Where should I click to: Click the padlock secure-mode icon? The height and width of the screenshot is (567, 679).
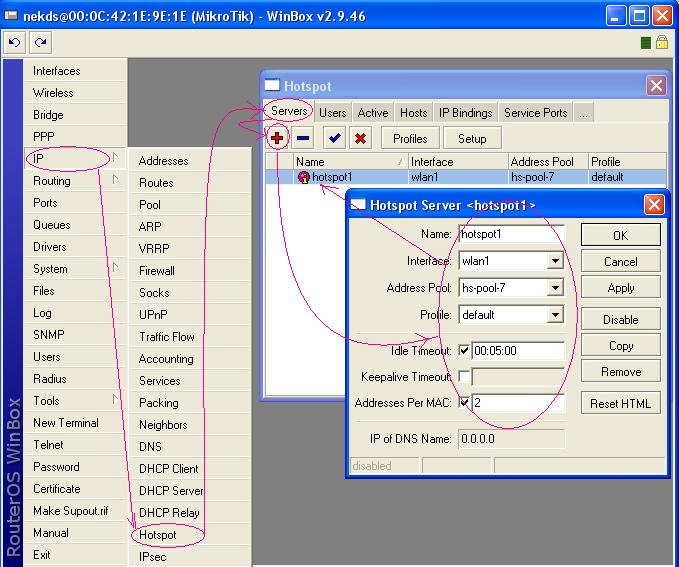click(x=662, y=42)
